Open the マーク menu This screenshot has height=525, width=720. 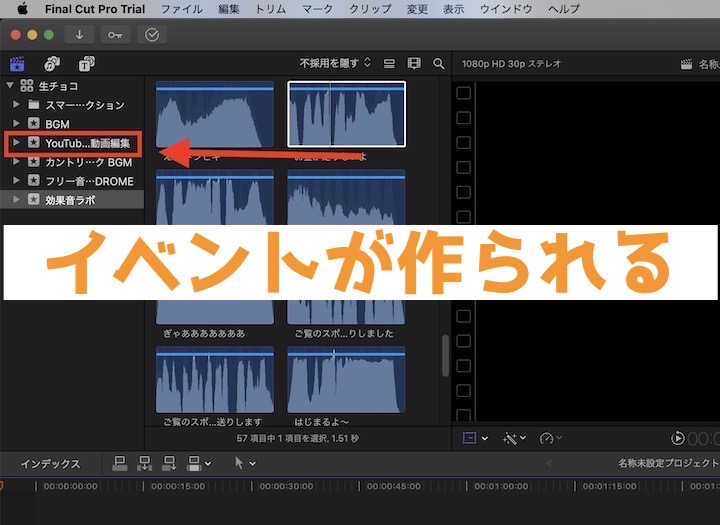317,9
